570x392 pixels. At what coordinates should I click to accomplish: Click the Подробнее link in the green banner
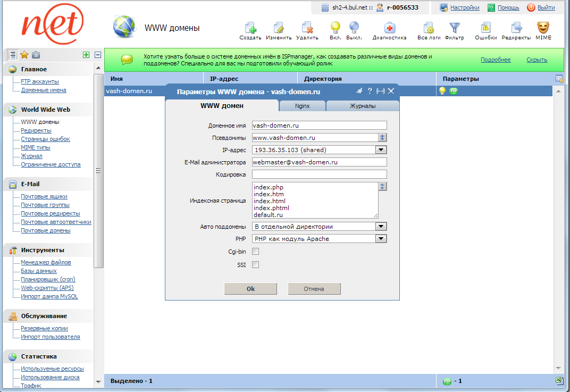click(x=496, y=60)
